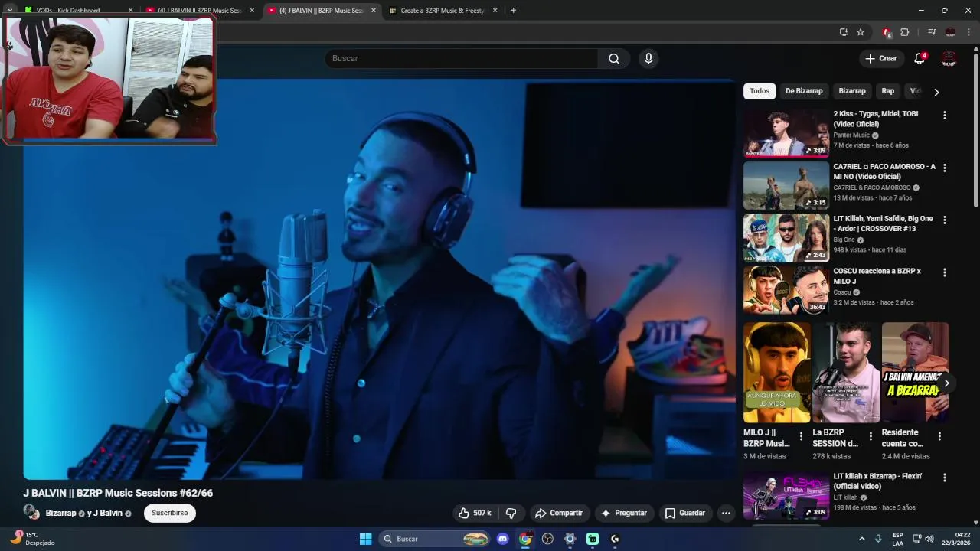Show next Shorts with the arrow

(946, 383)
